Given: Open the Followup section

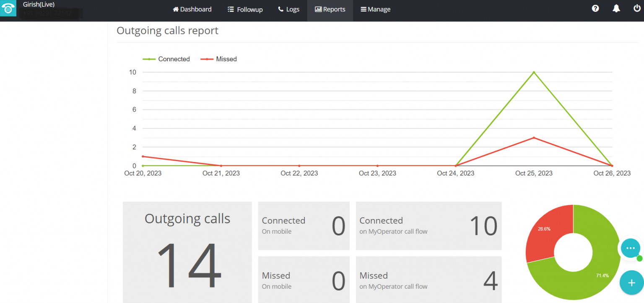Looking at the screenshot, I should [245, 9].
